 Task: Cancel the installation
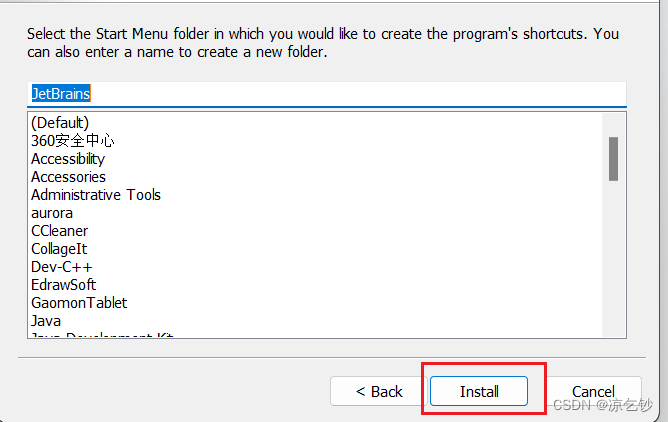(x=593, y=391)
